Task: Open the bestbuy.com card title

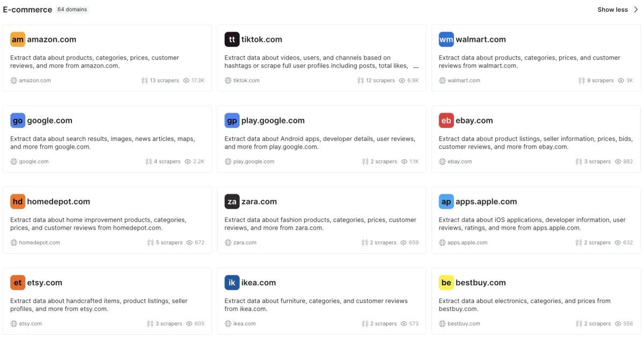Action: [x=481, y=283]
